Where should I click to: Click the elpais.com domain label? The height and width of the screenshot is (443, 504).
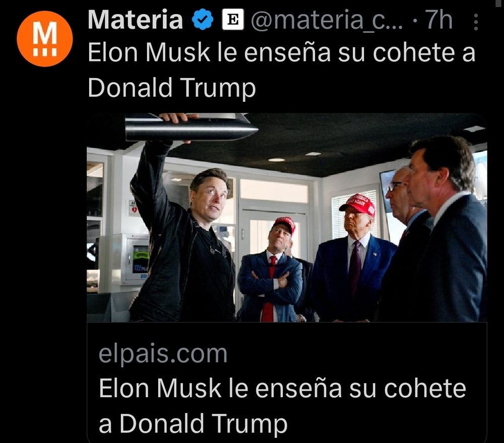[163, 354]
